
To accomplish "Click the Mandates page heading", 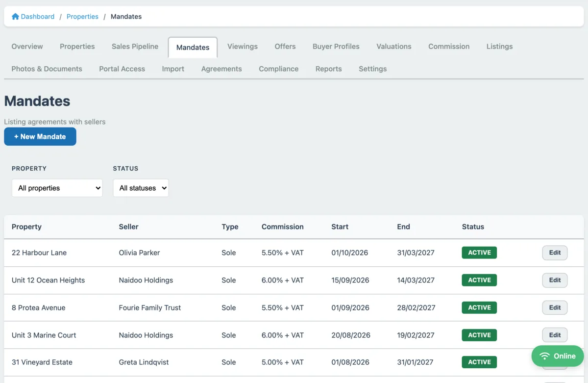I will [37, 101].
